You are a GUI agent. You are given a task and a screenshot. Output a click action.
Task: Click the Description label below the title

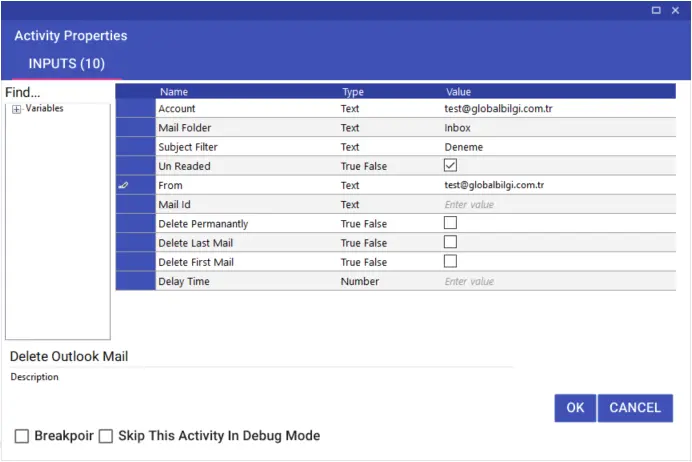click(x=34, y=377)
